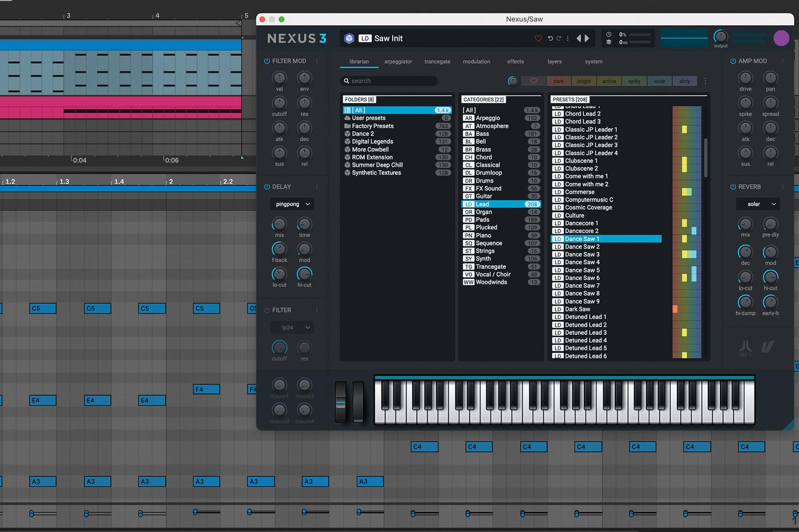This screenshot has width=799, height=532.
Task: Select the Detuned Lead 3 preset
Action: [606, 333]
